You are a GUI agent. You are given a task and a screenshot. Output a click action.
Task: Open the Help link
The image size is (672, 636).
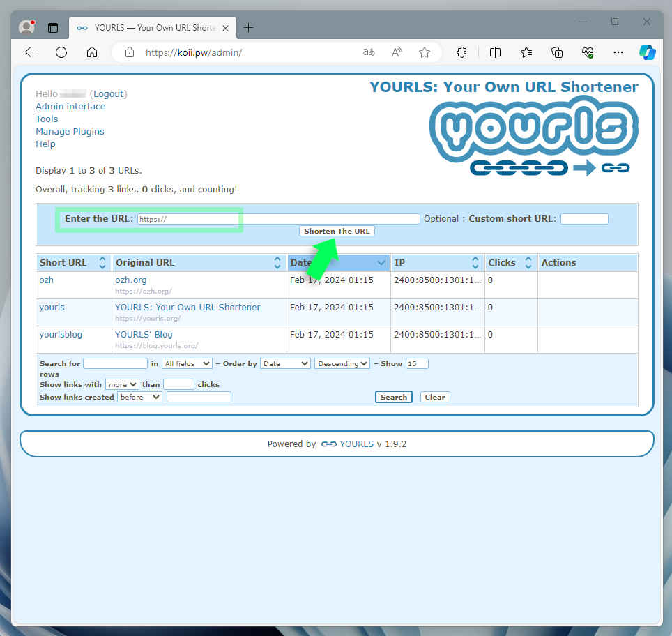tap(45, 144)
